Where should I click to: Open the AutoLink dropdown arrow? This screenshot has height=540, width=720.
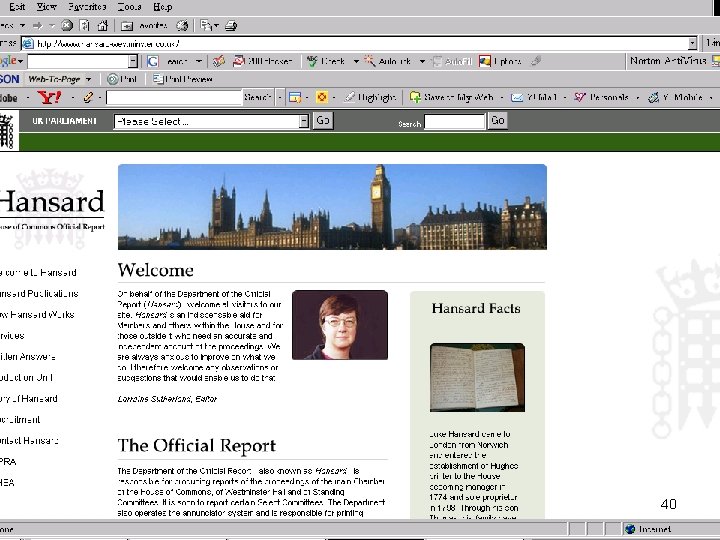pyautogui.click(x=422, y=61)
